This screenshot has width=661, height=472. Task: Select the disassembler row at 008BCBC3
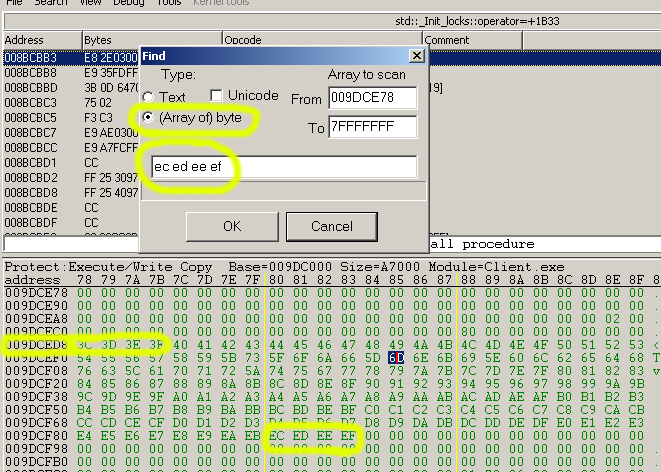pos(30,102)
